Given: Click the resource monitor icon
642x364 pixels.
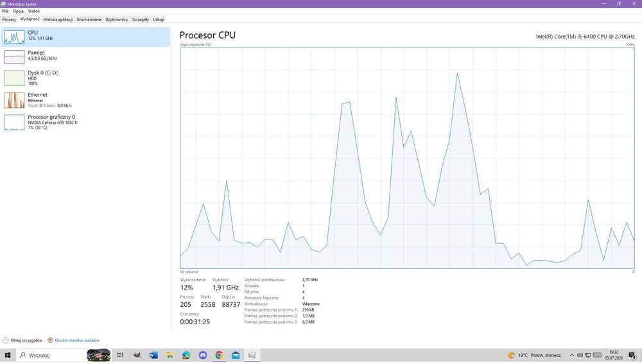Looking at the screenshot, I should click(x=50, y=340).
